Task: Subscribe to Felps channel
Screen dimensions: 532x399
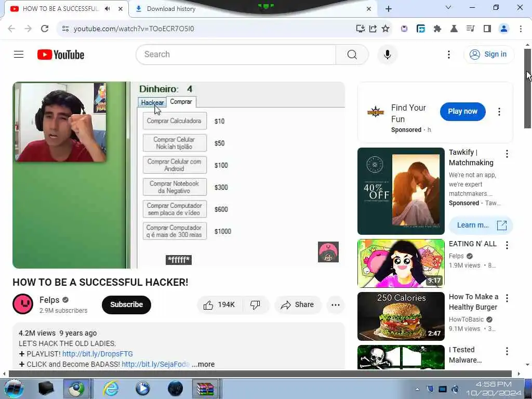Action: pos(126,304)
